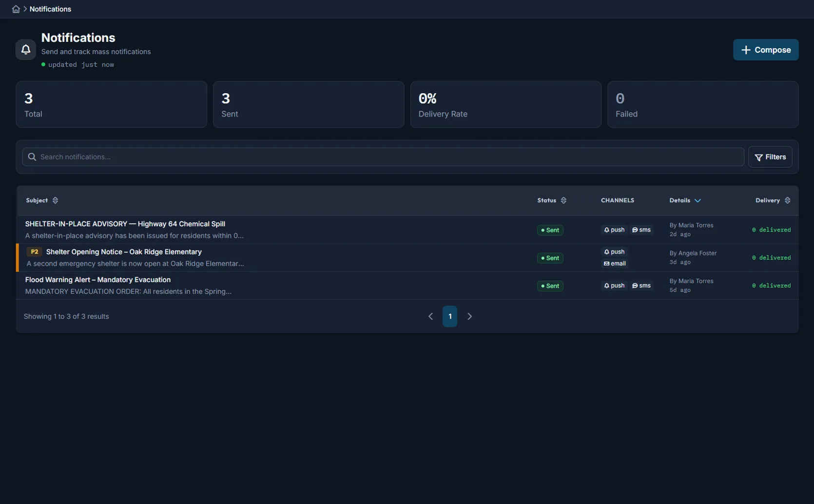The width and height of the screenshot is (814, 504).
Task: Click the Delivery column header
Action: point(767,201)
